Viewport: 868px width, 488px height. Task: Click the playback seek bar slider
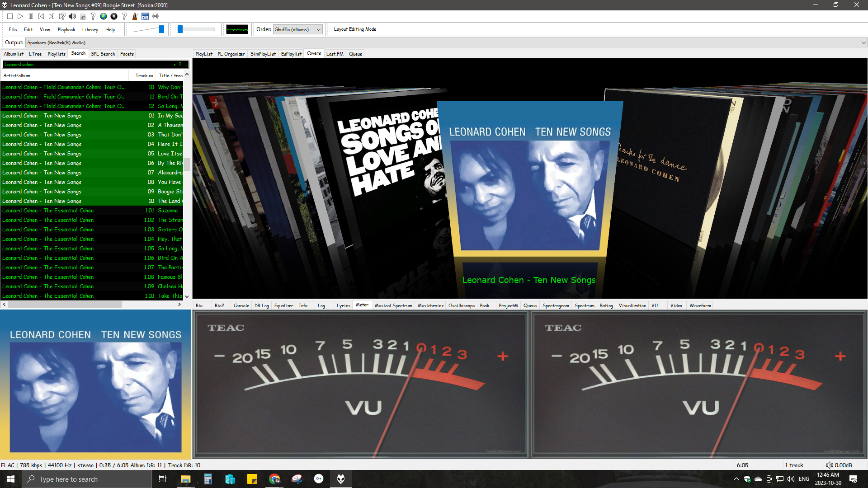tap(197, 29)
